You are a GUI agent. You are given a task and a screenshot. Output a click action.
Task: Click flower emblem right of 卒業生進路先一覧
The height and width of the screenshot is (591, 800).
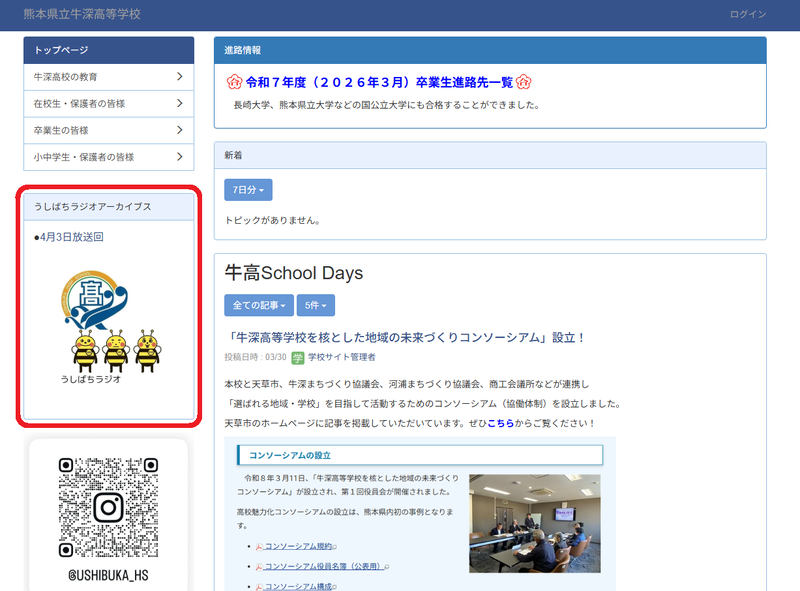click(523, 83)
